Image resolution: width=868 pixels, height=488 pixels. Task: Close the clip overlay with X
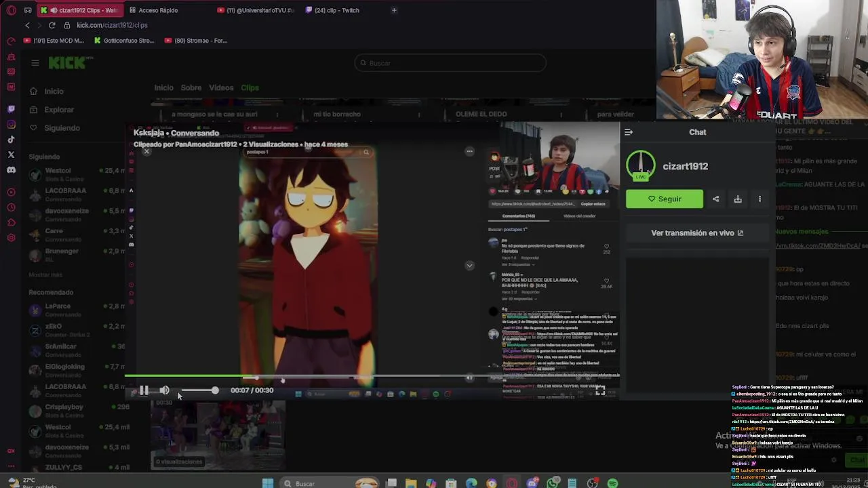click(x=146, y=151)
